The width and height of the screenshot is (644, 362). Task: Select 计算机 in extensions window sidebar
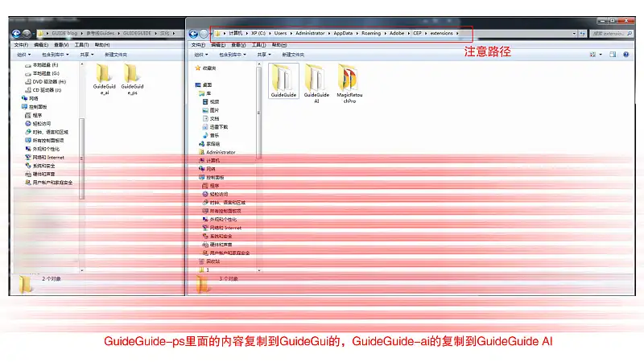coord(209,160)
